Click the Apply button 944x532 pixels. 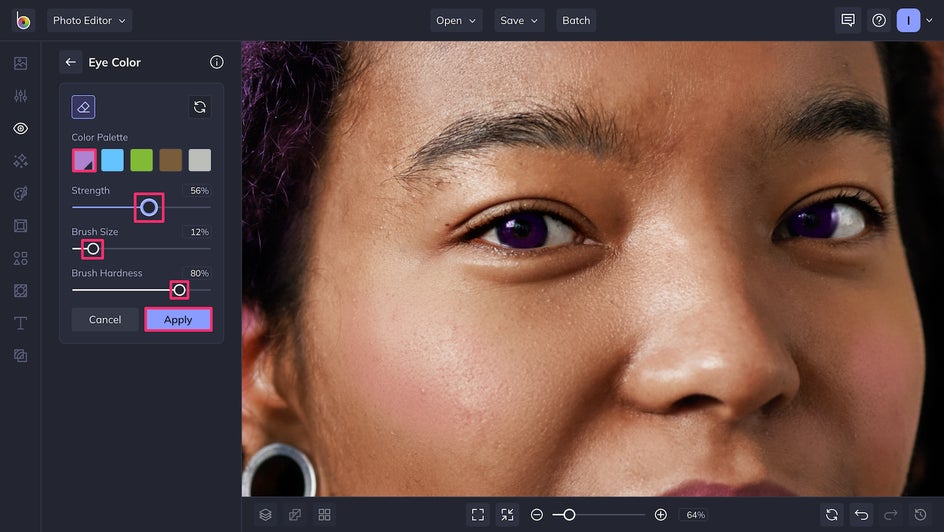178,319
